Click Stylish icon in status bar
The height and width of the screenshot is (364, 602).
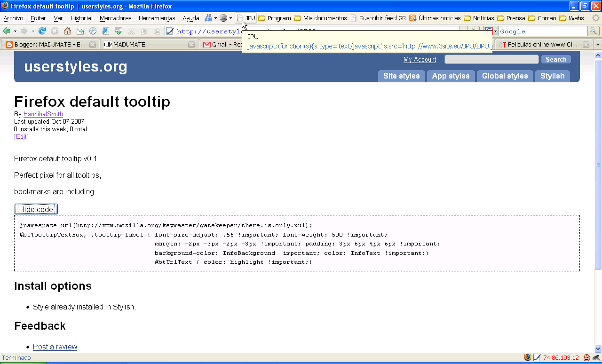point(537,357)
